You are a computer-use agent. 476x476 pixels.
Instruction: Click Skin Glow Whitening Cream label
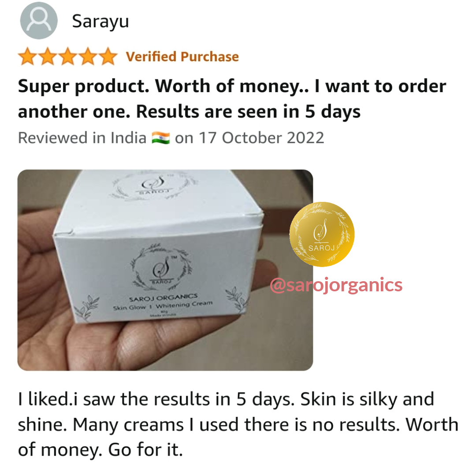click(x=163, y=305)
